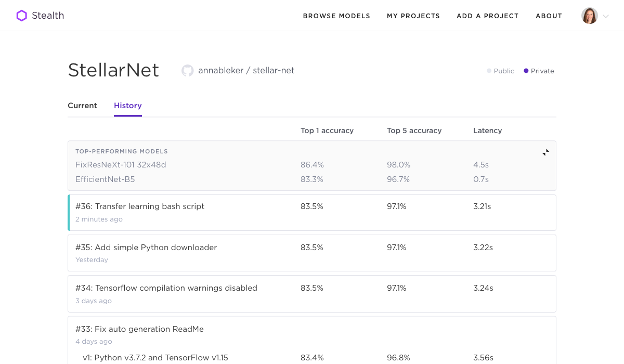The image size is (624, 364).
Task: Open Browse Models in navigation
Action: click(x=336, y=16)
